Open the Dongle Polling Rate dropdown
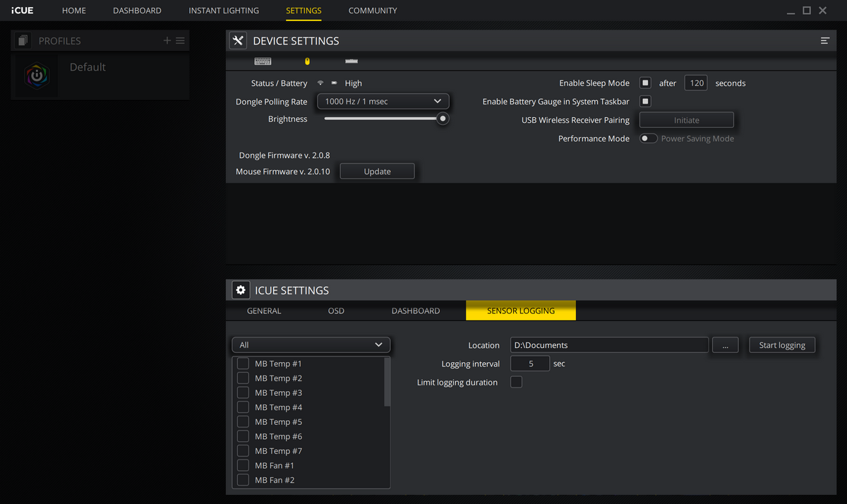The height and width of the screenshot is (504, 847). (383, 102)
